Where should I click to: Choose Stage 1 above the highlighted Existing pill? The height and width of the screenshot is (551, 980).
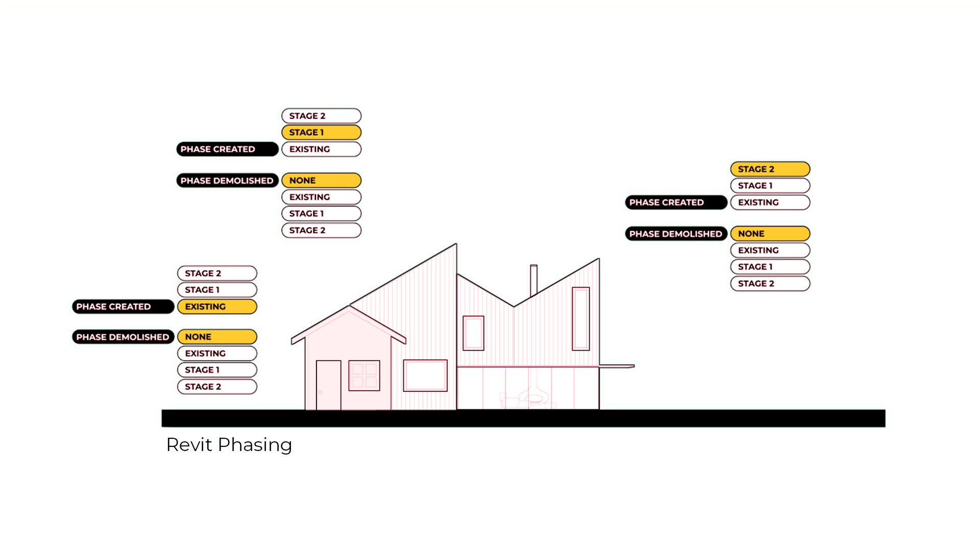[x=217, y=290]
